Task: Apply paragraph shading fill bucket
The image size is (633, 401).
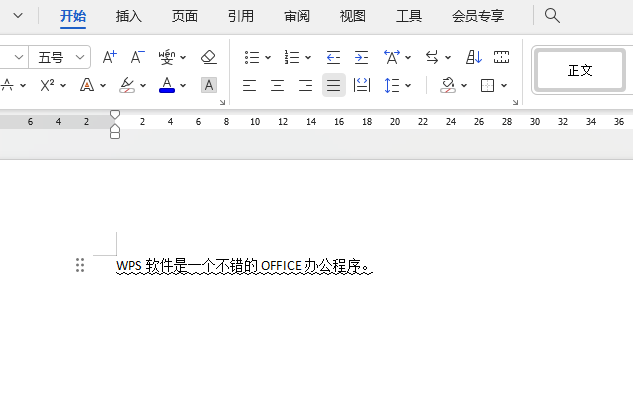Action: [448, 85]
